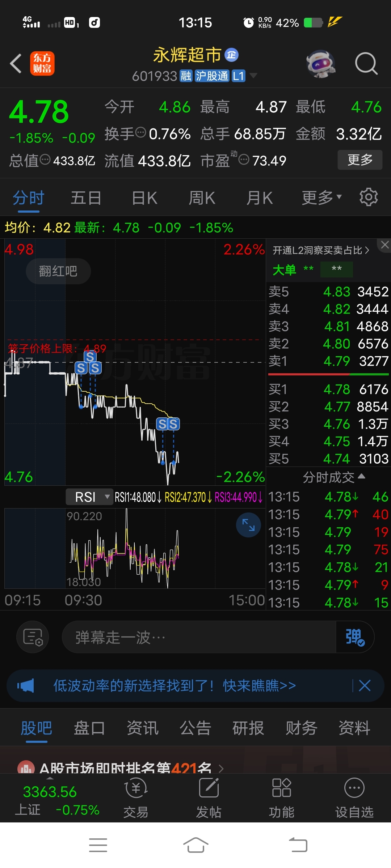Tap the 上证 3363.56 index value
This screenshot has width=391, height=868.
coord(50,792)
